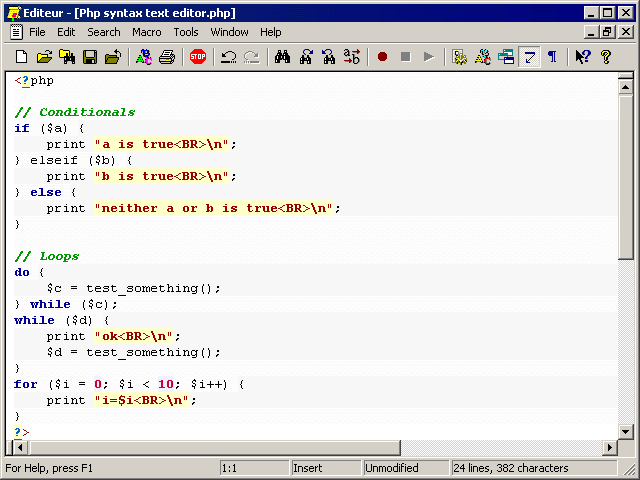Screen dimensions: 640x480
Task: Click the vertical scrollbar up arrow
Action: (625, 87)
